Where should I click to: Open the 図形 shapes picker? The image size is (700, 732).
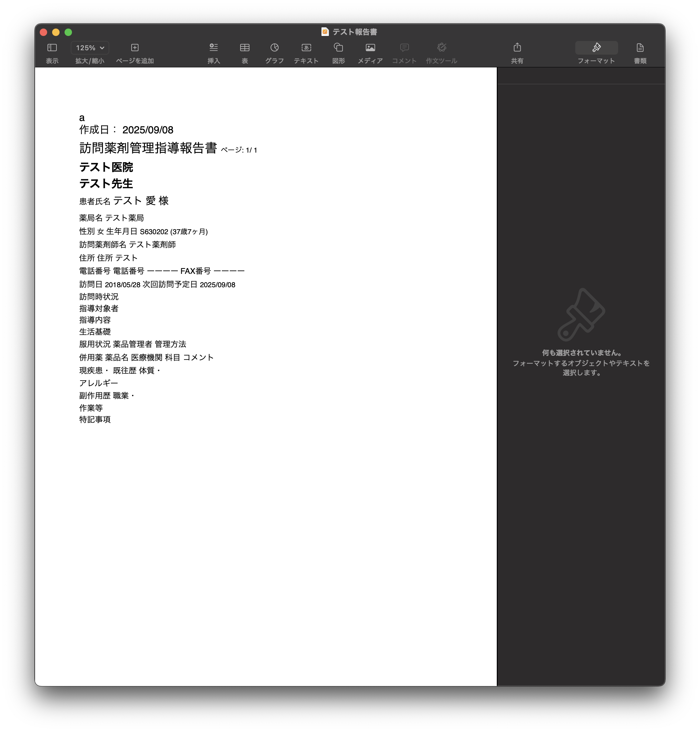click(339, 52)
